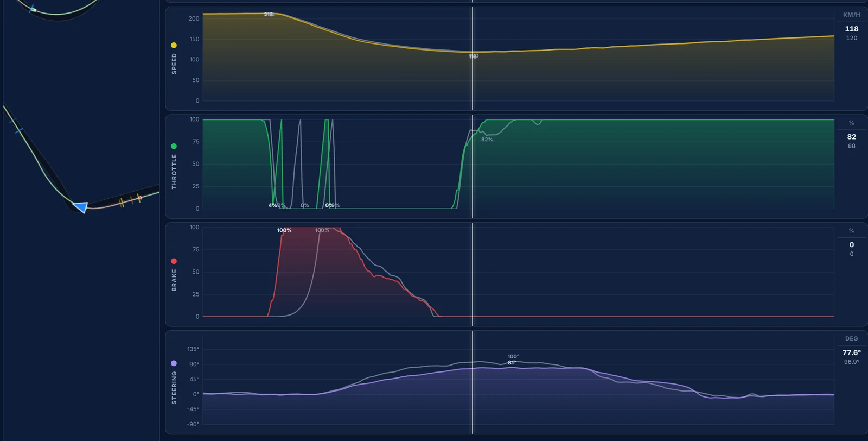Click the 88 reference throttle value
The width and height of the screenshot is (868, 441).
coord(851,146)
